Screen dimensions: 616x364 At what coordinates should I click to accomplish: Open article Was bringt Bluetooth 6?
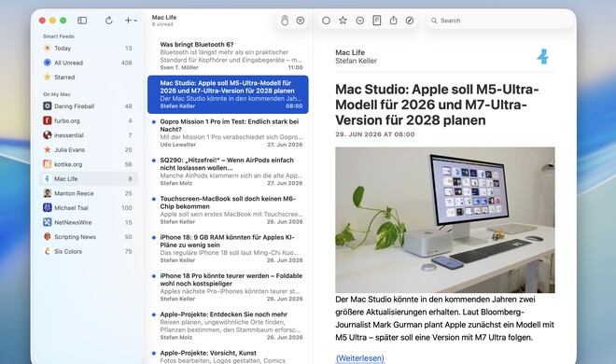click(x=228, y=56)
